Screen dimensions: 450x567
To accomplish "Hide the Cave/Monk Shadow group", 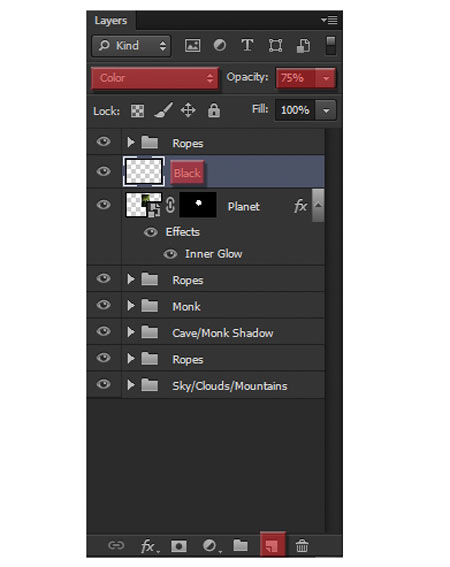I will click(103, 331).
